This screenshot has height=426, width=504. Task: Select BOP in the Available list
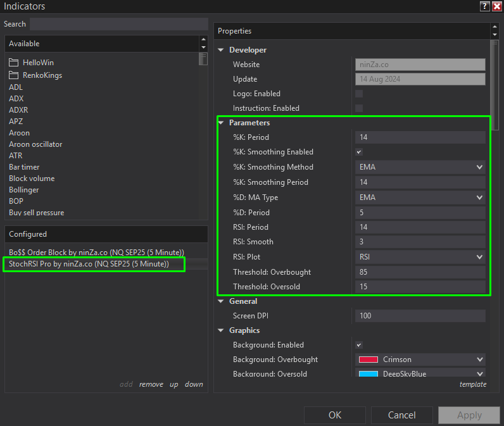click(x=16, y=201)
